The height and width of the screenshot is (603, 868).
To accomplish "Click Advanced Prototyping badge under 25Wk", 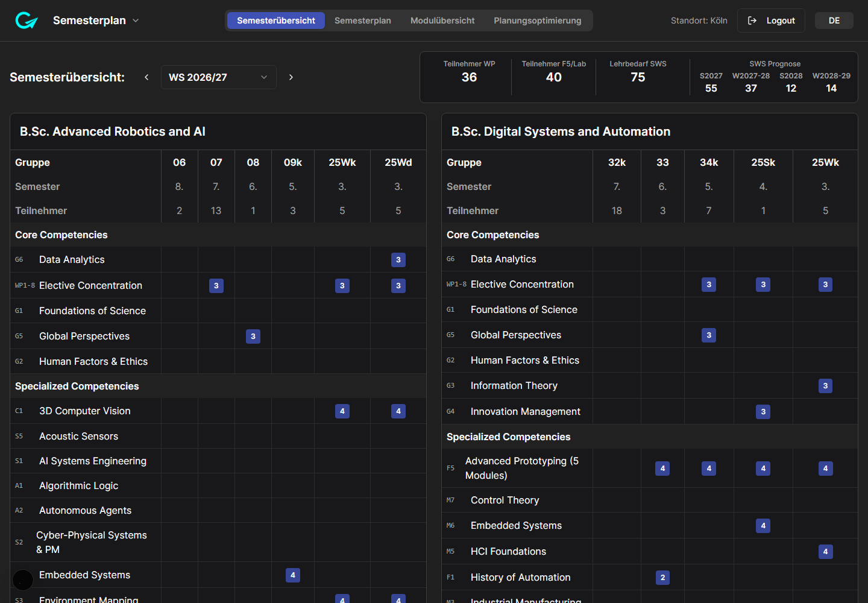I will (x=826, y=469).
